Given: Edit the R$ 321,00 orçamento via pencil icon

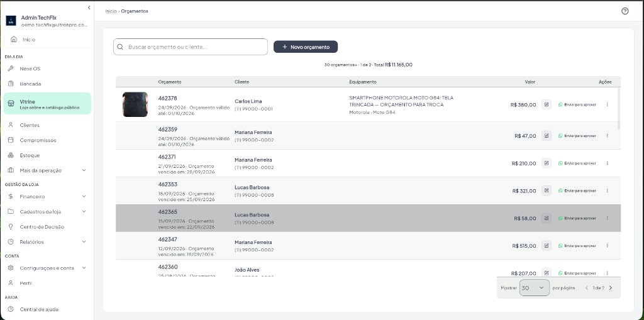Looking at the screenshot, I should click(547, 190).
